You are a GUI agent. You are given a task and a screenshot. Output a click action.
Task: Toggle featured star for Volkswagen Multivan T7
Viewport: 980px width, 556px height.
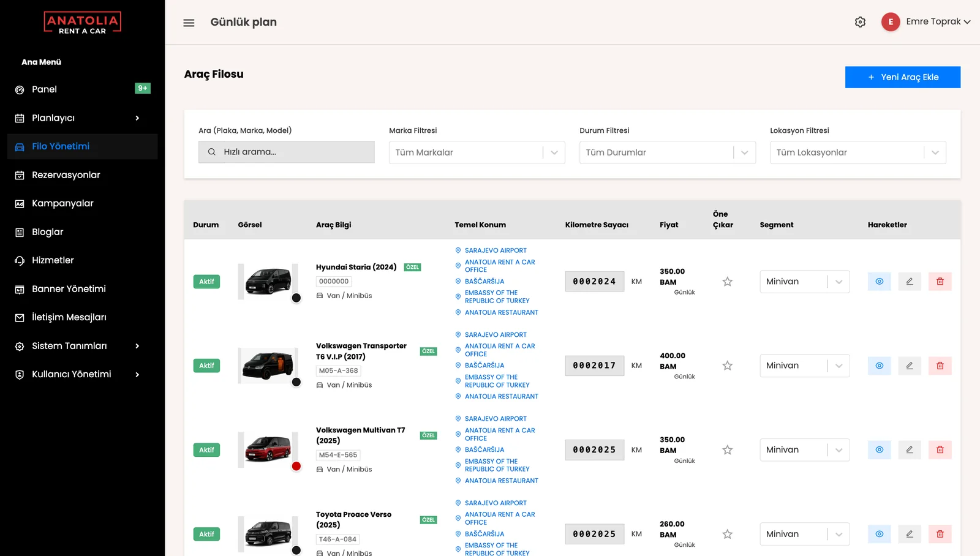point(727,450)
